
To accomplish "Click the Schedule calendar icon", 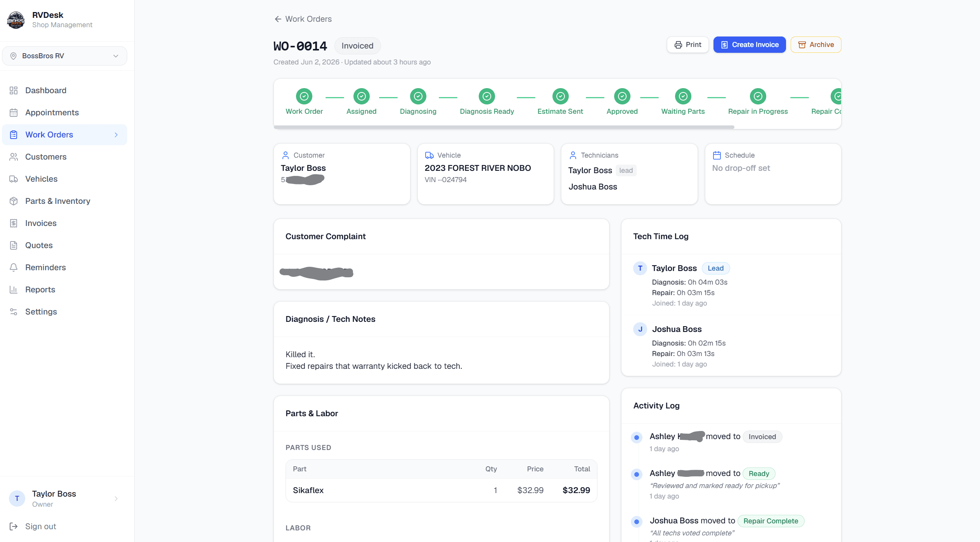I will point(717,155).
